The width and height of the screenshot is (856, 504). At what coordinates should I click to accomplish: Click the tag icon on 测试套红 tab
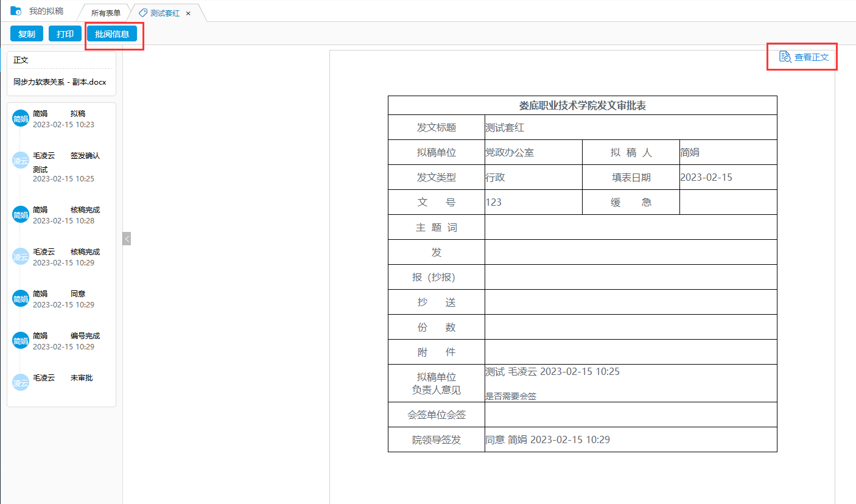(143, 13)
